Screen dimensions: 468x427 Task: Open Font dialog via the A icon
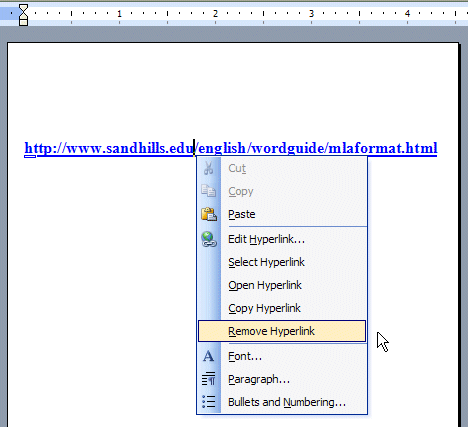pyautogui.click(x=209, y=356)
